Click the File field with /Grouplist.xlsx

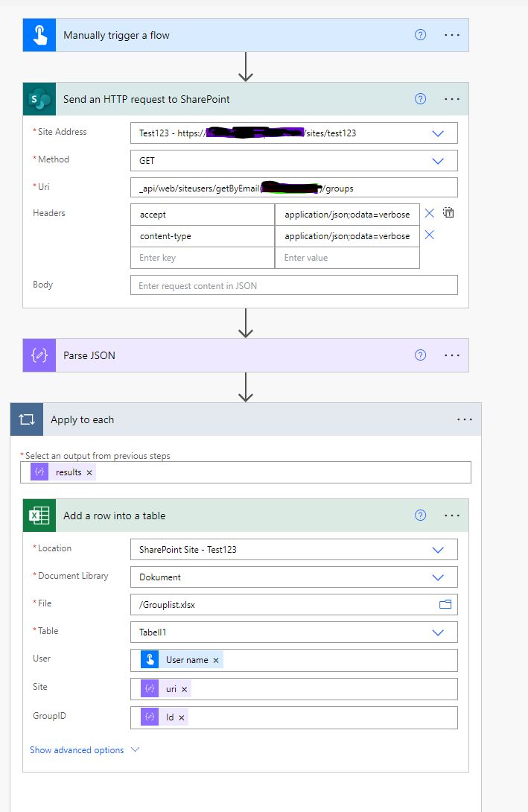[294, 604]
